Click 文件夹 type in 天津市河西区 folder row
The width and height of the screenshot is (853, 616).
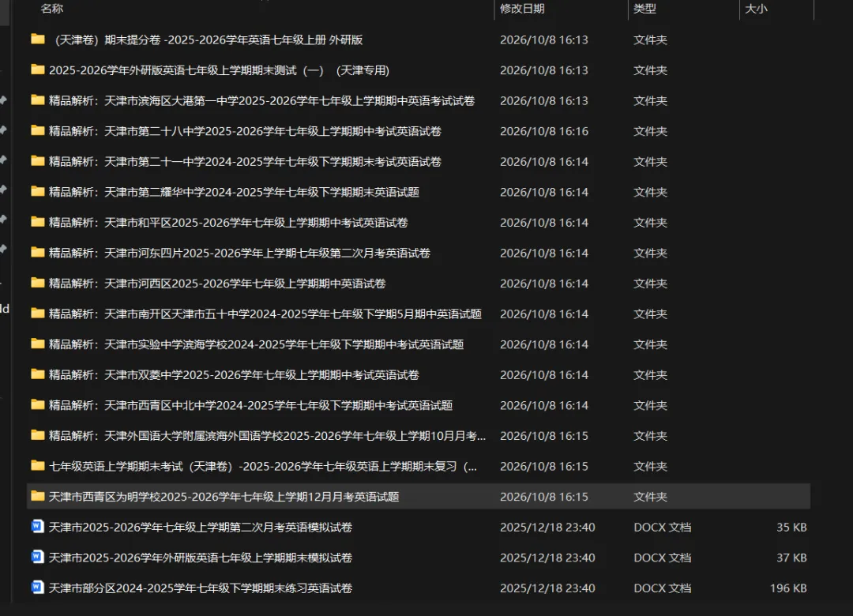point(650,284)
